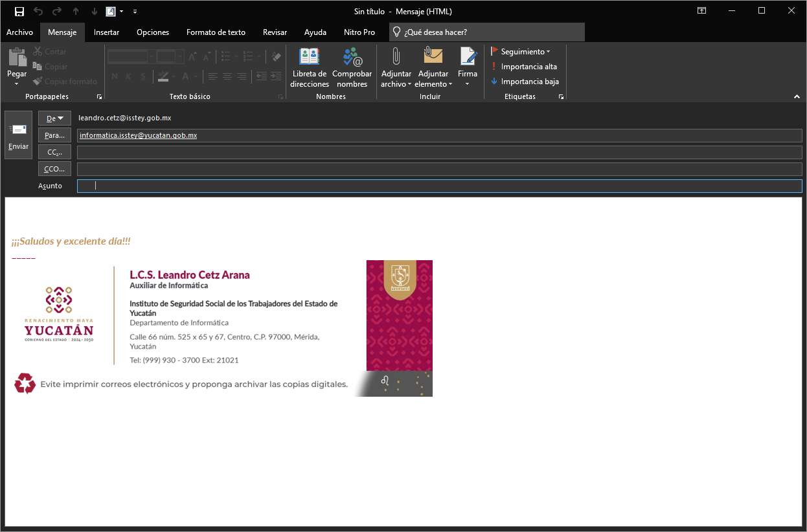Click into the Asunto subject field

click(439, 186)
